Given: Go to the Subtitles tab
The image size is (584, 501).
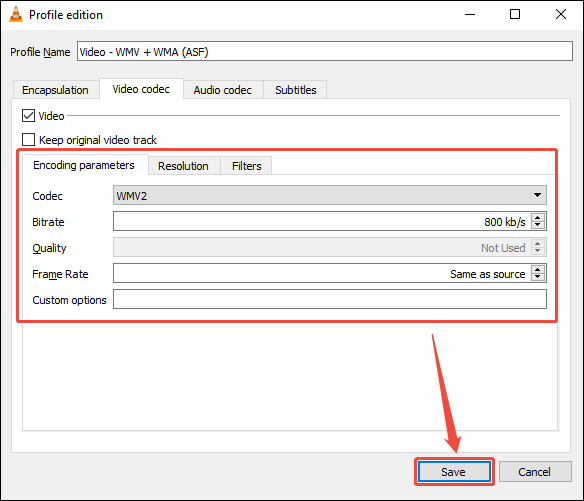Looking at the screenshot, I should [x=296, y=90].
